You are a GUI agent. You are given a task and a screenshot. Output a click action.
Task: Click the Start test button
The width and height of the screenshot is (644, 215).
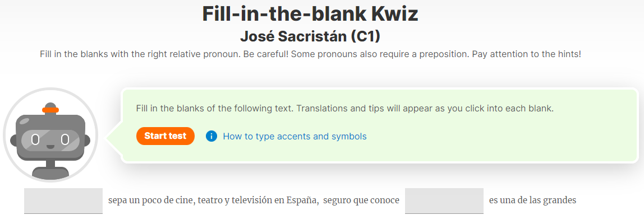(x=165, y=136)
